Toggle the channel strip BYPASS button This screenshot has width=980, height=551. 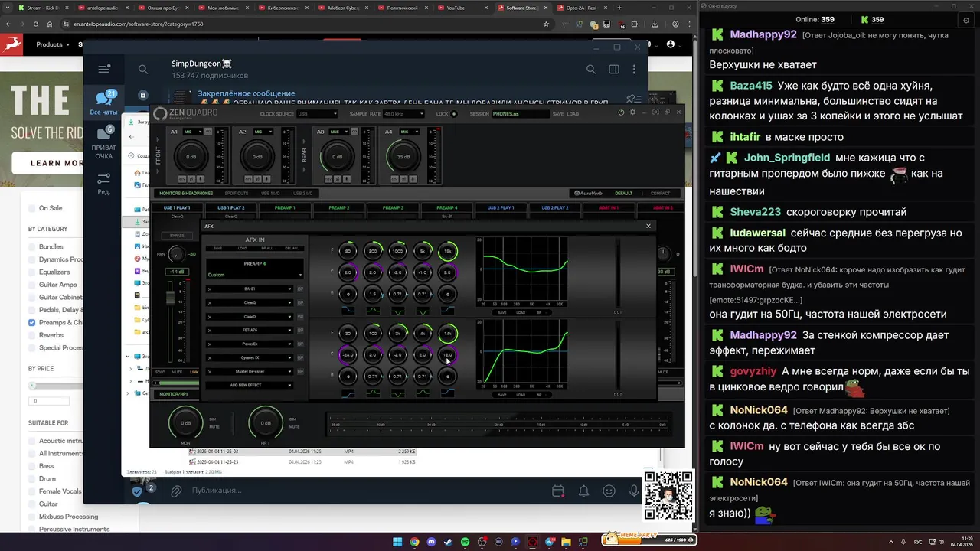(177, 236)
